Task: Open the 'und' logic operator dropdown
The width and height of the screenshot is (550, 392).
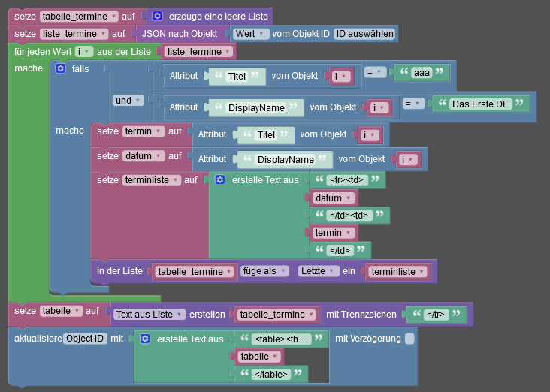Action: point(128,101)
